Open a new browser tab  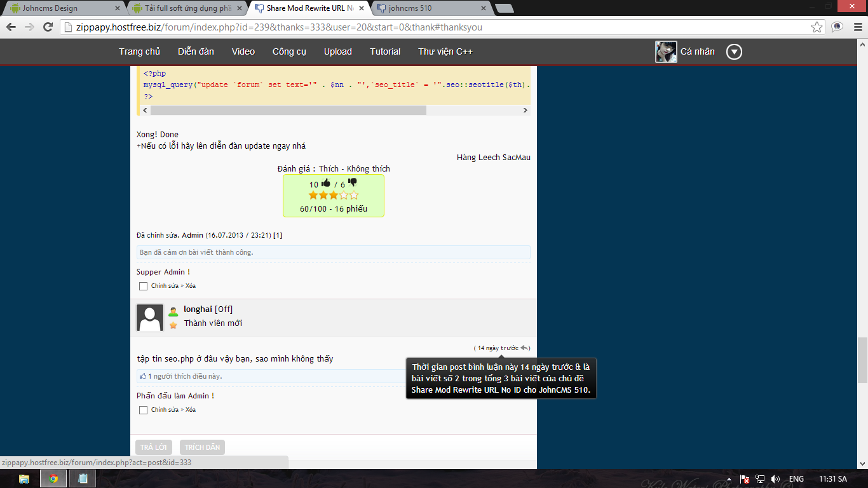coord(505,8)
